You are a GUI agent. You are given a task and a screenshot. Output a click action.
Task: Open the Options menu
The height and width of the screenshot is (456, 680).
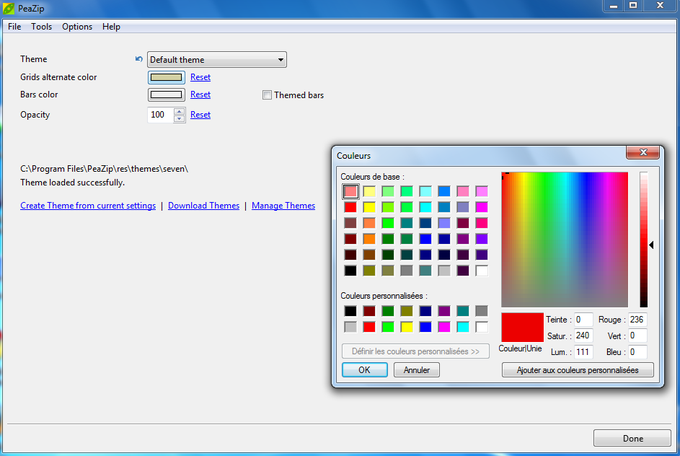pos(77,26)
